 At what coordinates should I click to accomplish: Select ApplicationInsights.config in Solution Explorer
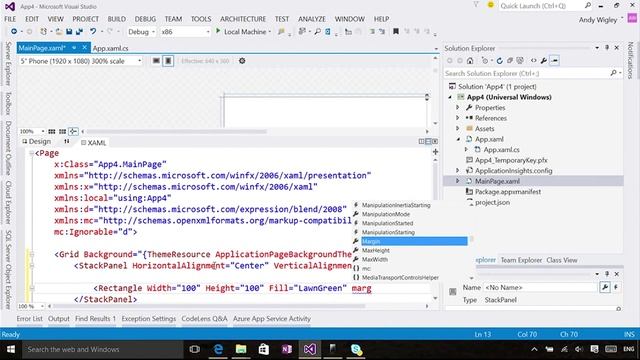pyautogui.click(x=513, y=171)
